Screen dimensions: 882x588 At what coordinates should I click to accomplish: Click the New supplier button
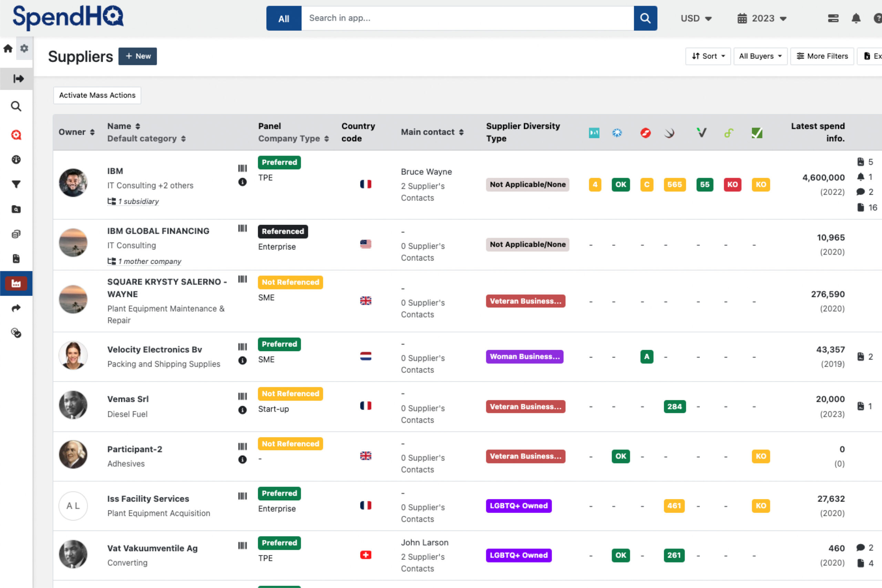pyautogui.click(x=137, y=56)
